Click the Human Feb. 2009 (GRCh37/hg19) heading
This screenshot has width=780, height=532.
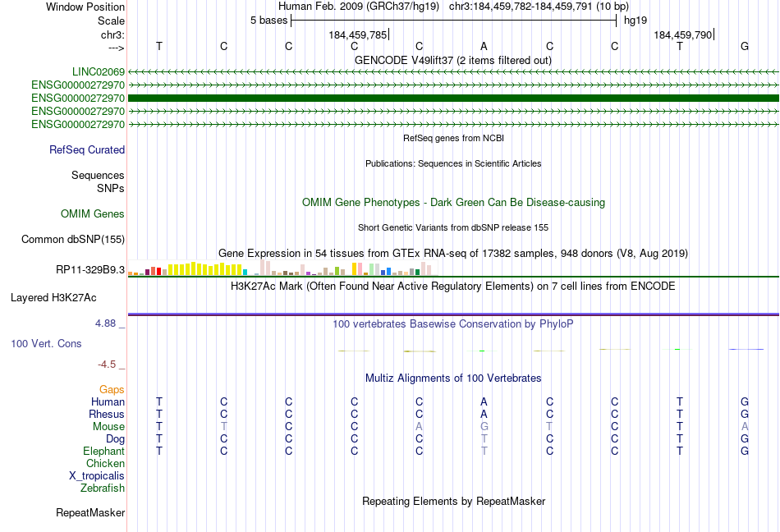click(x=359, y=7)
